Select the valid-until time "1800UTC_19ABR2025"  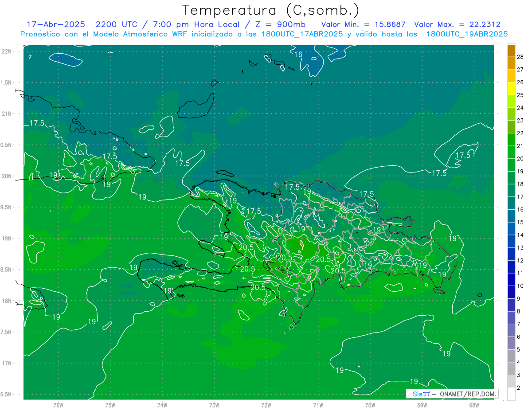click(467, 34)
